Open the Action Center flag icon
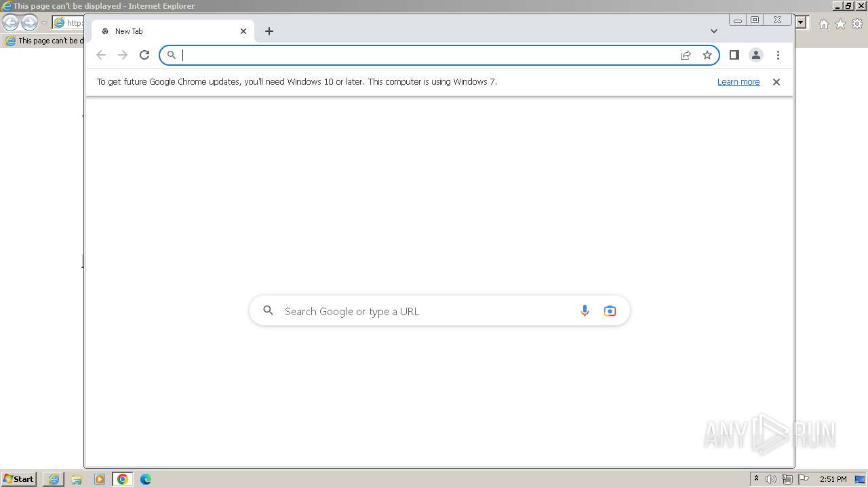The width and height of the screenshot is (868, 488). click(804, 479)
